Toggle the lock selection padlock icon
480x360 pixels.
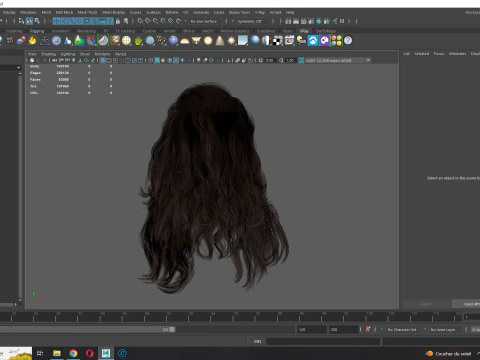point(118,21)
